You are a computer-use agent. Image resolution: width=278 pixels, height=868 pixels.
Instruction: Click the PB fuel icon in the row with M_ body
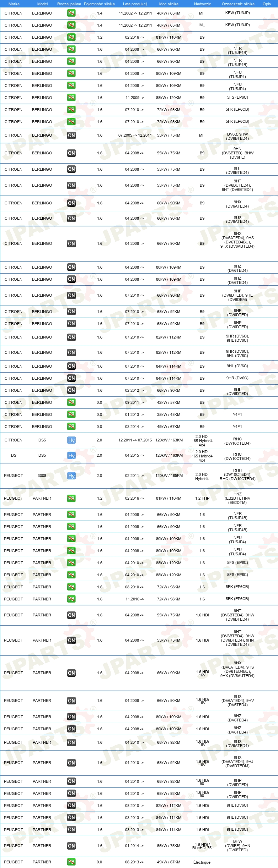pos(71,25)
